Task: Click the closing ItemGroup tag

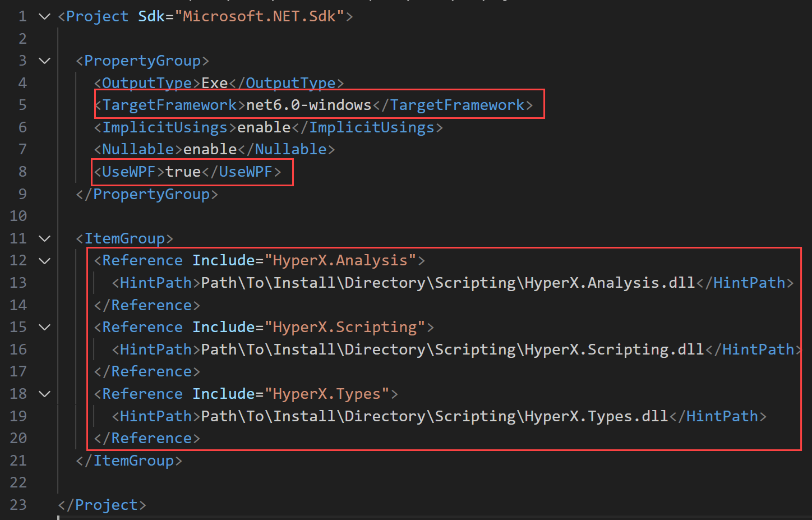Action: point(129,461)
